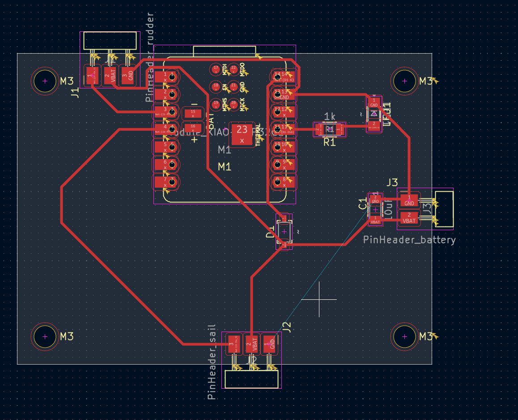
Task: Click round test pad 20
Action: tap(234, 104)
